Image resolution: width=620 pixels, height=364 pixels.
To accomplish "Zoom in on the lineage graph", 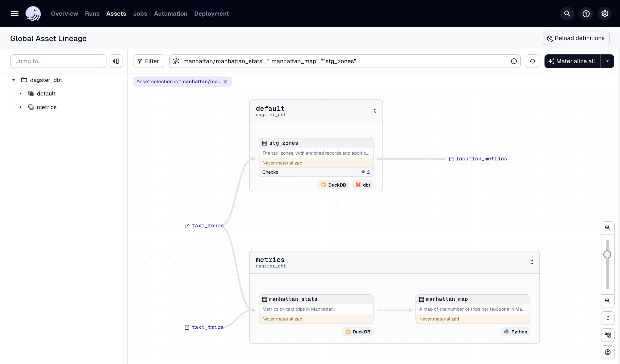I will (607, 228).
